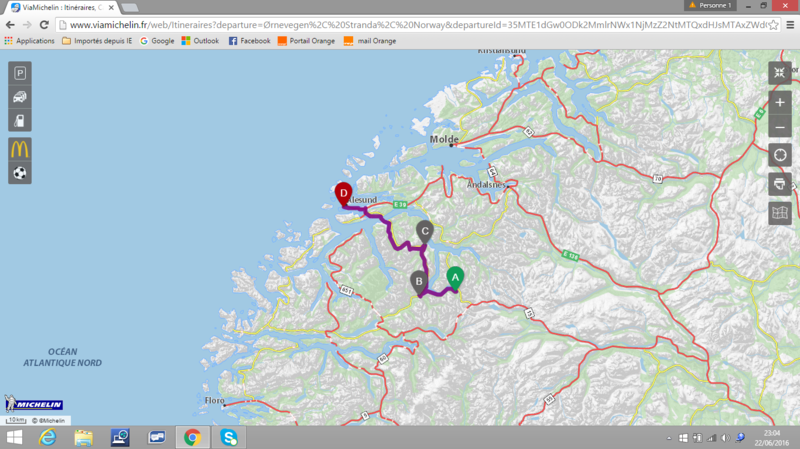Select waypoint marker B
Viewport: 800px width, 449px height.
point(419,282)
